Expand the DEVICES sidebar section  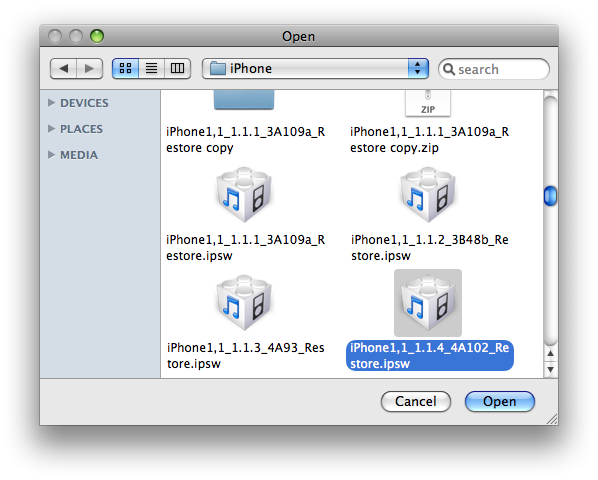51,103
